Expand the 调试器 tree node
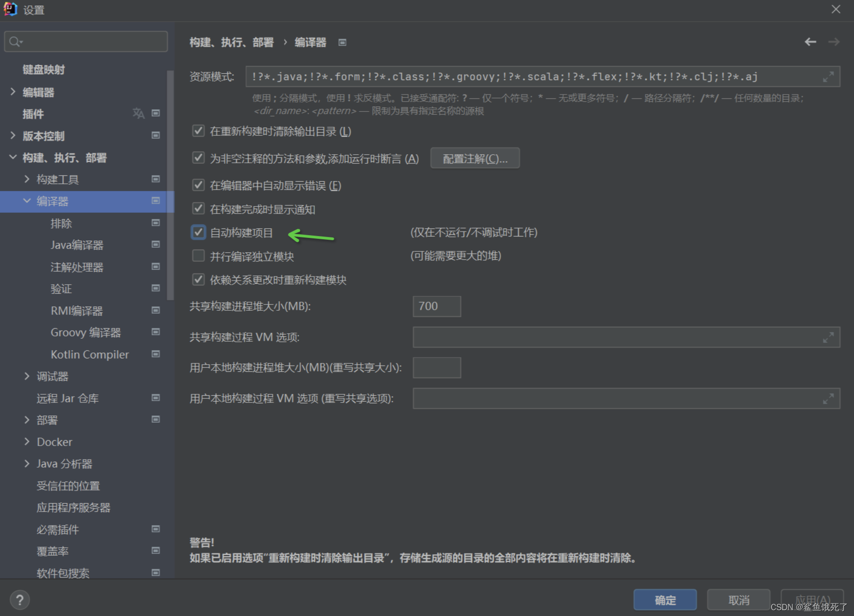Screen dimensions: 854x616 27,376
